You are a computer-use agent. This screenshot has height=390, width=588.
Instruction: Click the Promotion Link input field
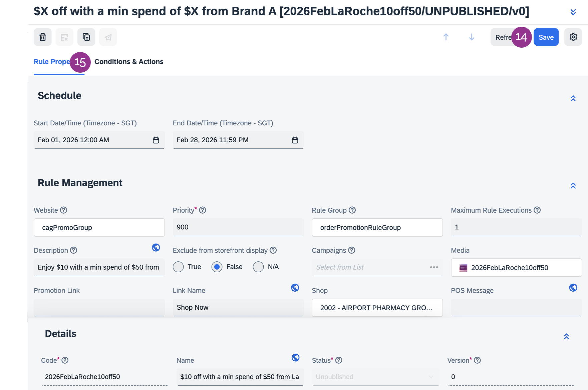[99, 307]
